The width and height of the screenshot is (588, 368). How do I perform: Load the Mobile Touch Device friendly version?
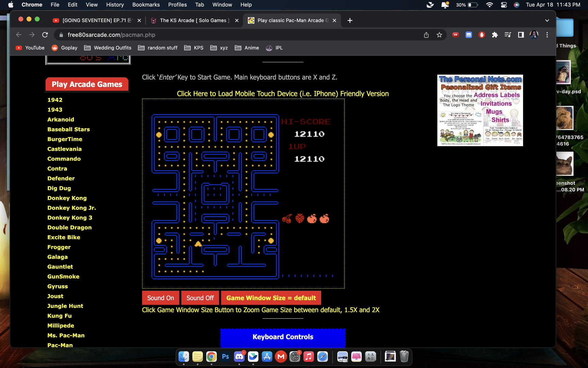coord(283,94)
